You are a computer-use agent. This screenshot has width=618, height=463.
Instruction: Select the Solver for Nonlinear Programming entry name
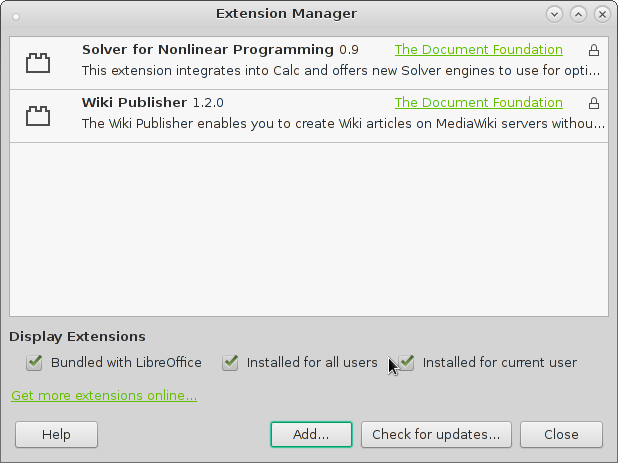208,49
